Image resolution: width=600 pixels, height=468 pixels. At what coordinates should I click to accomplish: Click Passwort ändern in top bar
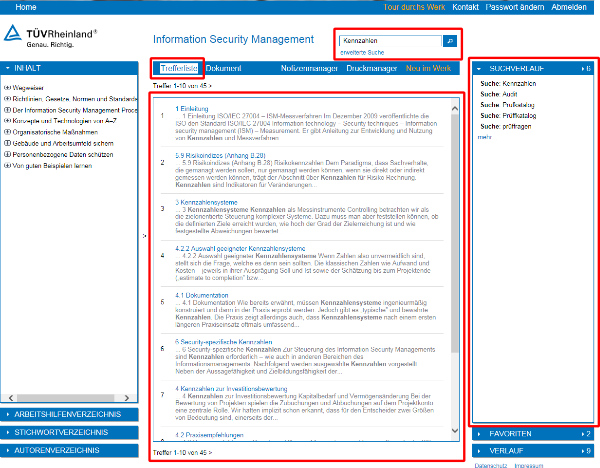coord(515,7)
